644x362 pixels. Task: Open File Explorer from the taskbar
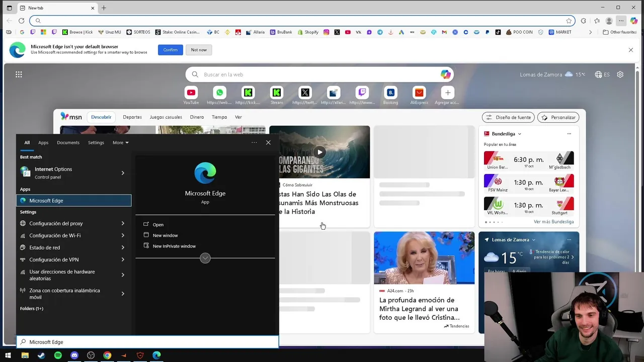pyautogui.click(x=25, y=355)
